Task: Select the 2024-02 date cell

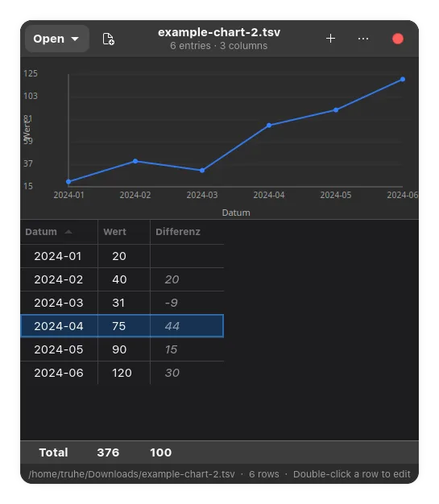Action: coord(59,279)
